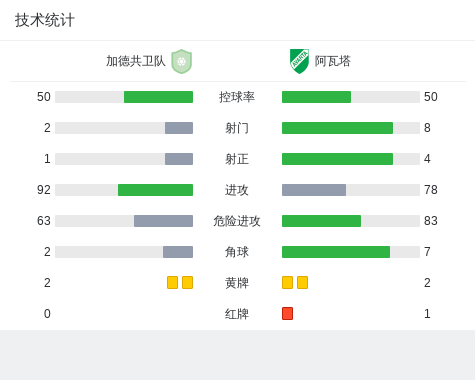Click the 阿瓦塔 green team crest

(x=299, y=61)
